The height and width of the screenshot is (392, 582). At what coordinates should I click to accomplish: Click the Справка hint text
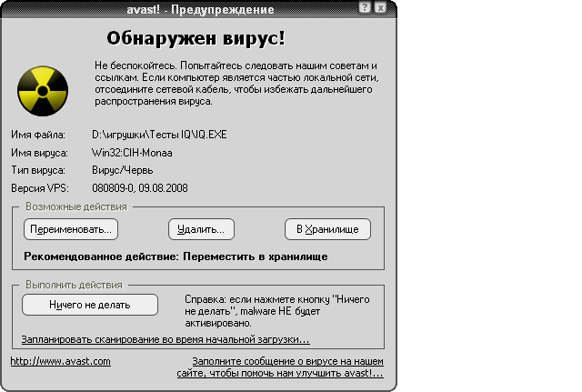[x=276, y=311]
